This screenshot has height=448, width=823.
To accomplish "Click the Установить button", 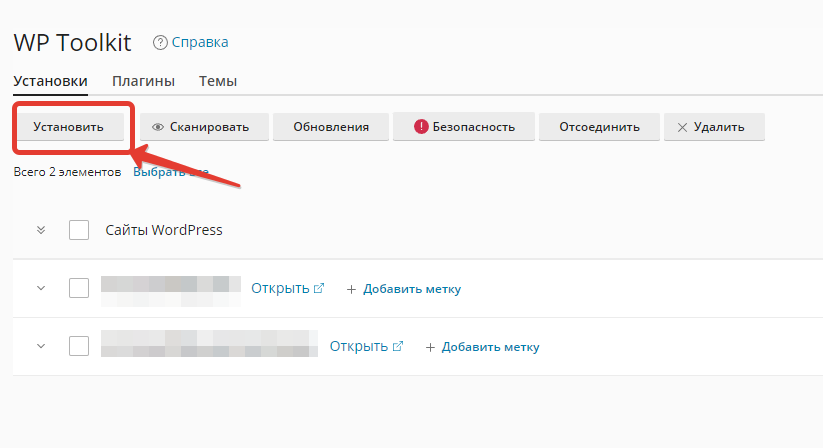I will click(x=68, y=127).
